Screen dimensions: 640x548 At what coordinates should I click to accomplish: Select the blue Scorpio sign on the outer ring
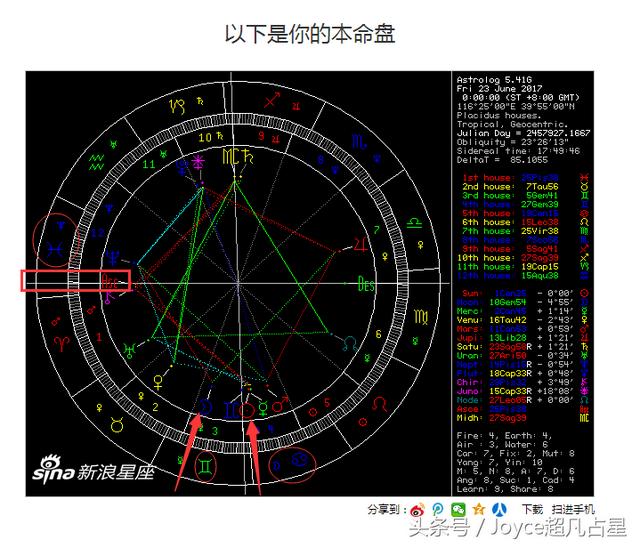(x=359, y=142)
